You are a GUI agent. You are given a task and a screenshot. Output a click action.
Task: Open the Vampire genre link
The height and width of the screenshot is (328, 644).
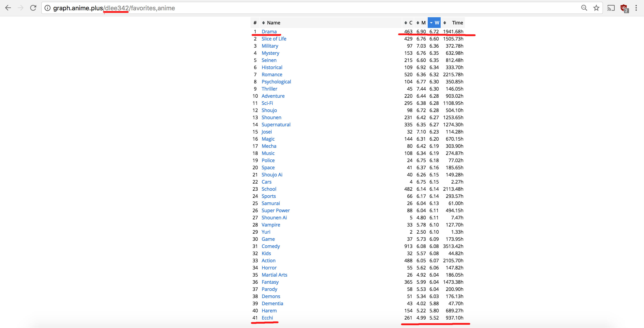pos(271,225)
